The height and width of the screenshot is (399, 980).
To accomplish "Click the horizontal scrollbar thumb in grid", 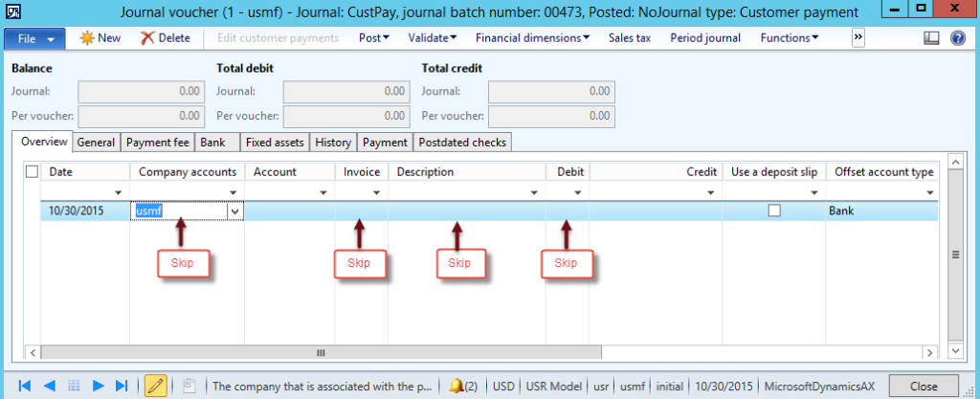I will 321,353.
